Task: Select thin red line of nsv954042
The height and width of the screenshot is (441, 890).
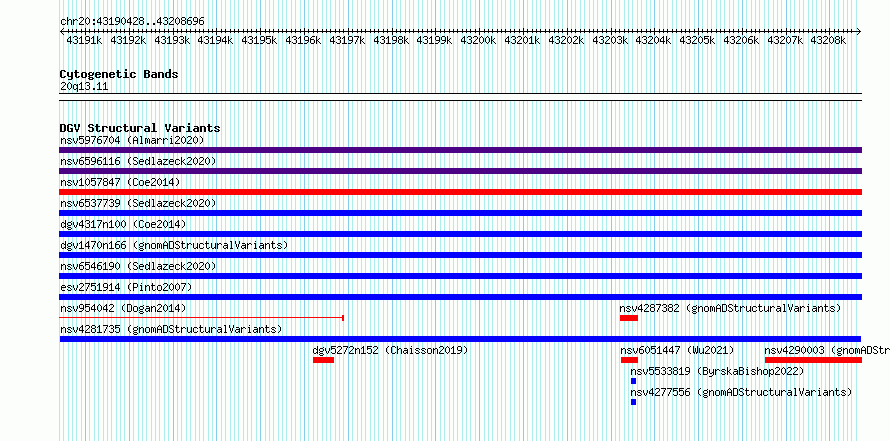Action: click(201, 318)
